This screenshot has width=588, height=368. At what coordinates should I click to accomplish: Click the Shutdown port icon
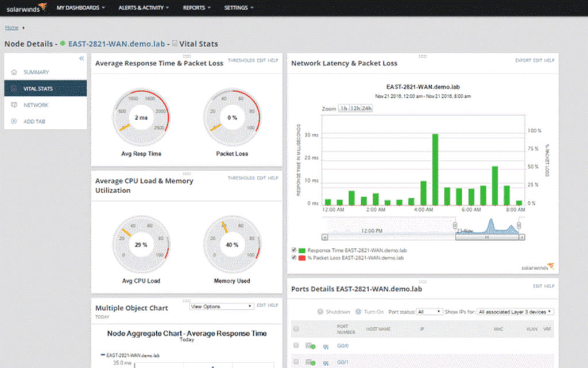320,312
